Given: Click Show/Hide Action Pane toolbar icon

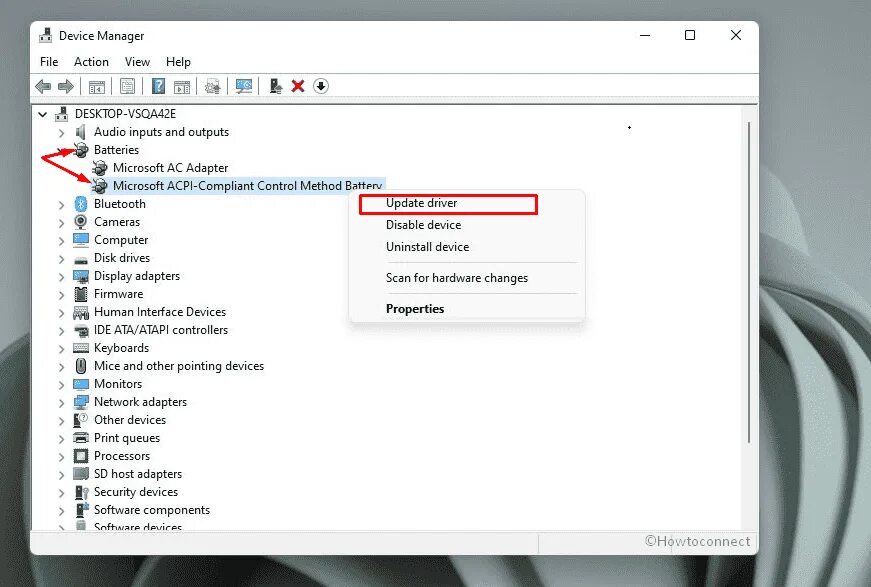Looking at the screenshot, I should click(x=182, y=87).
